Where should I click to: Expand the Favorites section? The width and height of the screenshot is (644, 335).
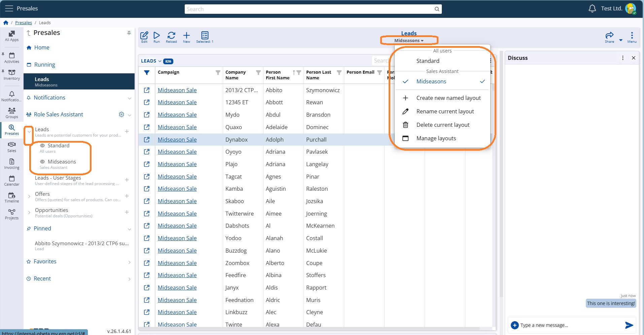tap(130, 262)
